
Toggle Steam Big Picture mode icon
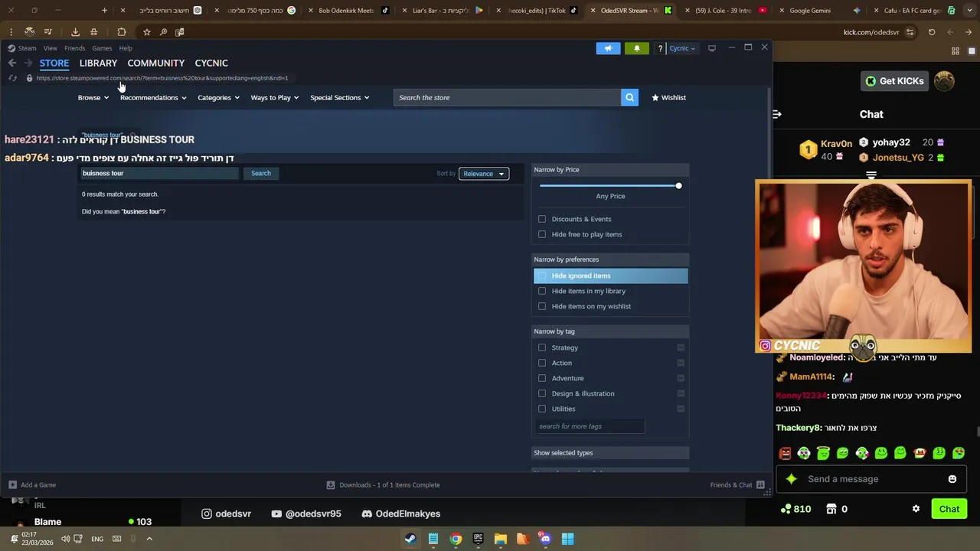click(x=711, y=48)
